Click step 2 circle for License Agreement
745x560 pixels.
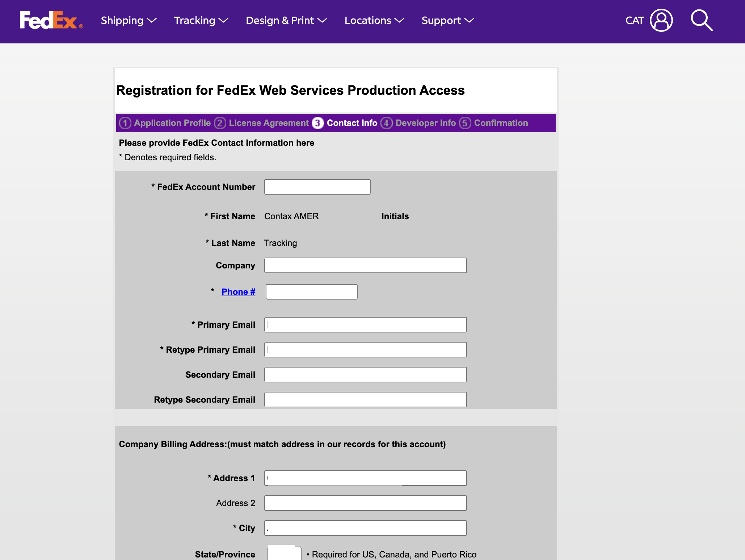pos(220,123)
